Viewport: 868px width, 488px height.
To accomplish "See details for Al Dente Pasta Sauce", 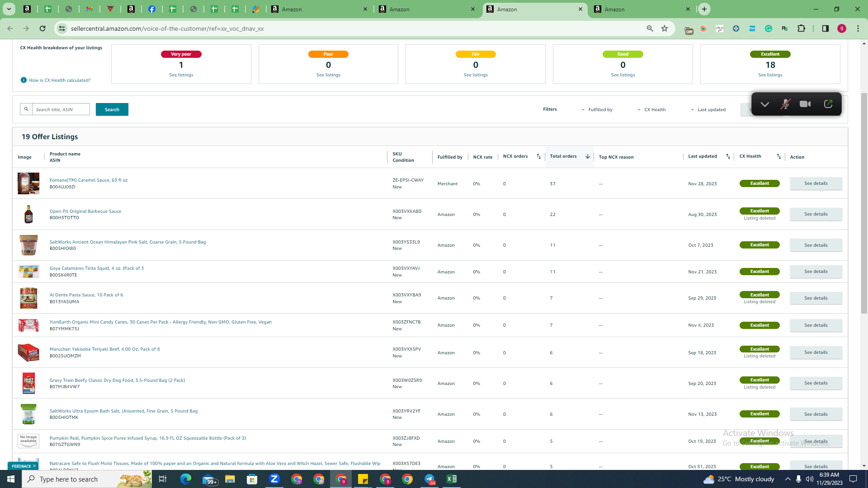I will (x=816, y=298).
